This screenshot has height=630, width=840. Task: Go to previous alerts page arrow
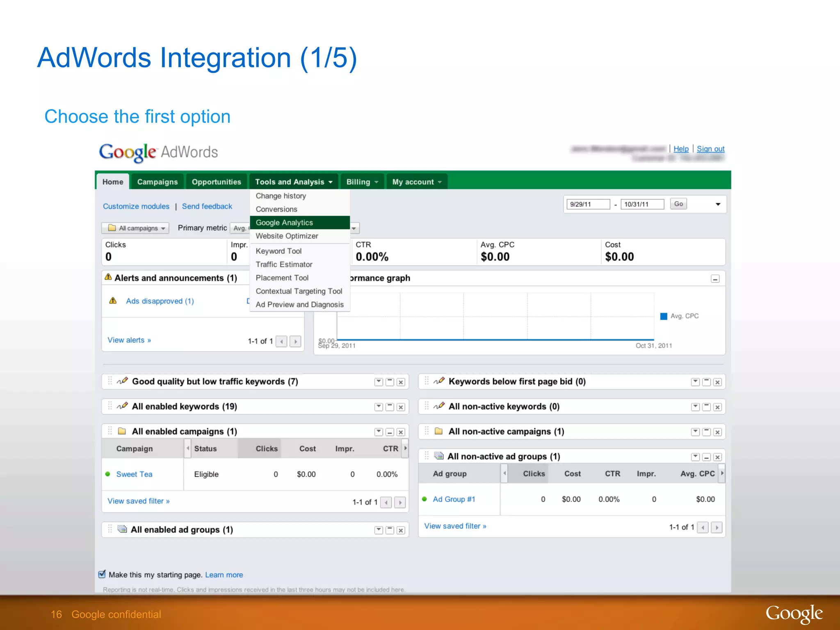281,341
